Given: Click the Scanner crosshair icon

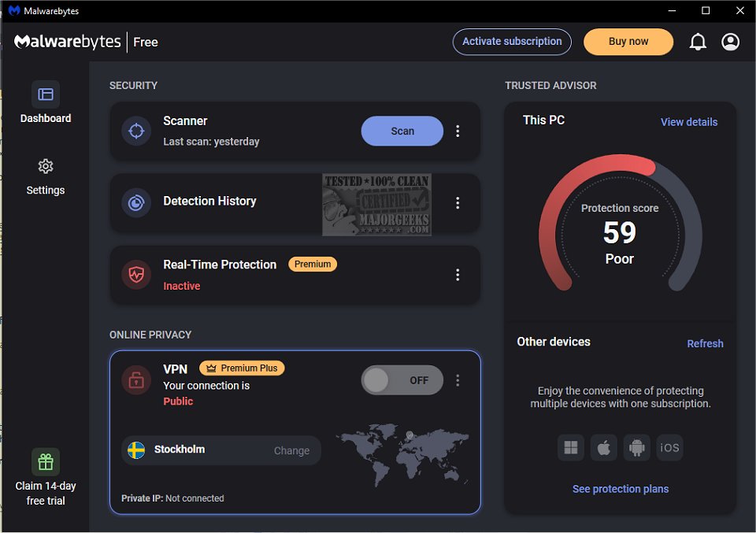Looking at the screenshot, I should 136,131.
